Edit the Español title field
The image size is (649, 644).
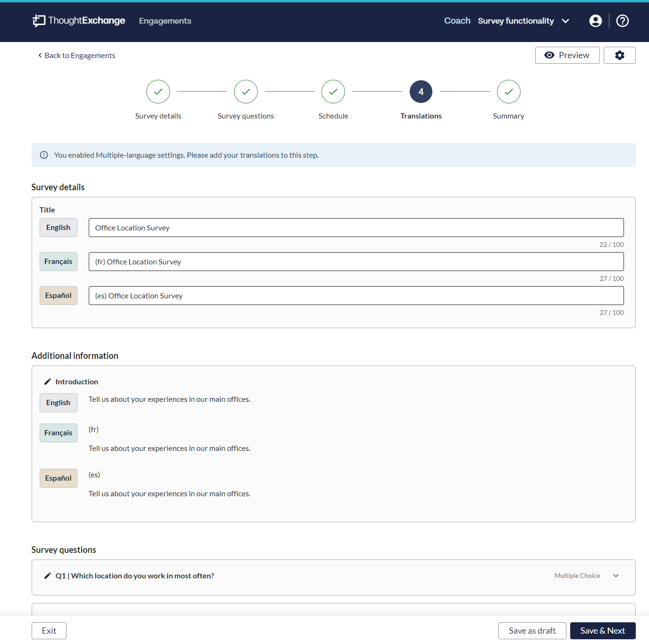(356, 296)
